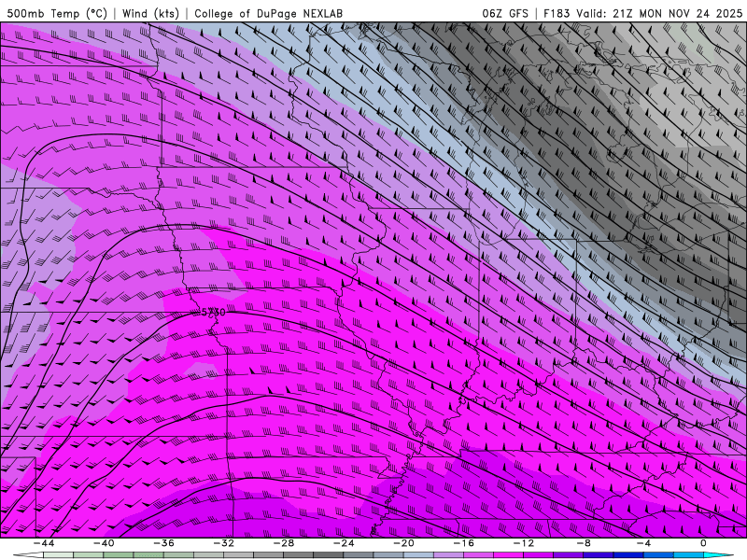Click the 'Wind (kts)' header label
This screenshot has width=747, height=560.
(x=150, y=13)
